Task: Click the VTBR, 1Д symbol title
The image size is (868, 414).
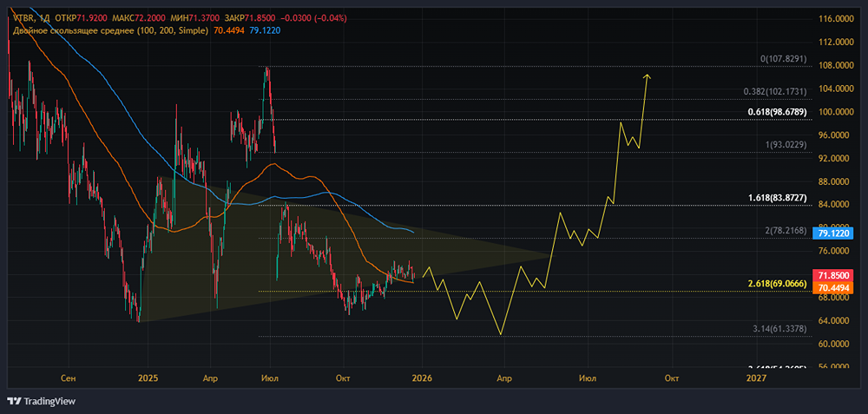Action: pos(31,17)
